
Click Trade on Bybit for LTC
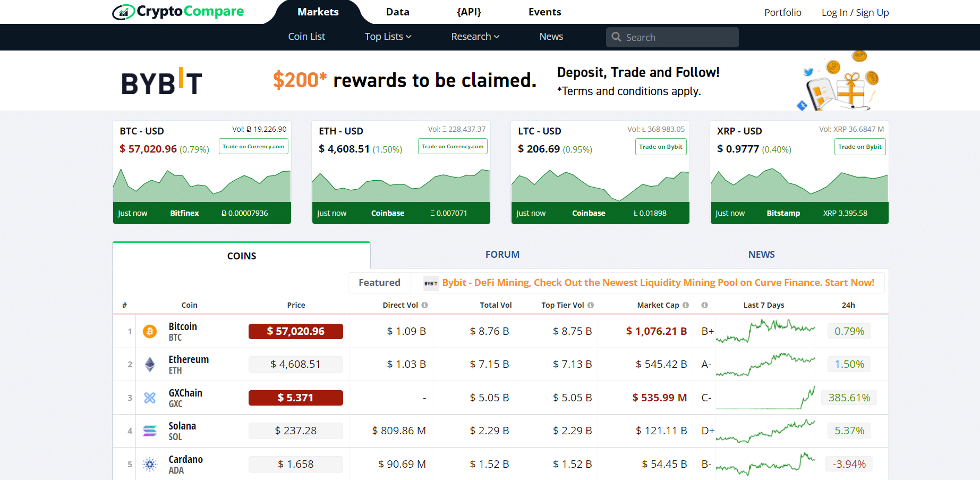(x=661, y=147)
